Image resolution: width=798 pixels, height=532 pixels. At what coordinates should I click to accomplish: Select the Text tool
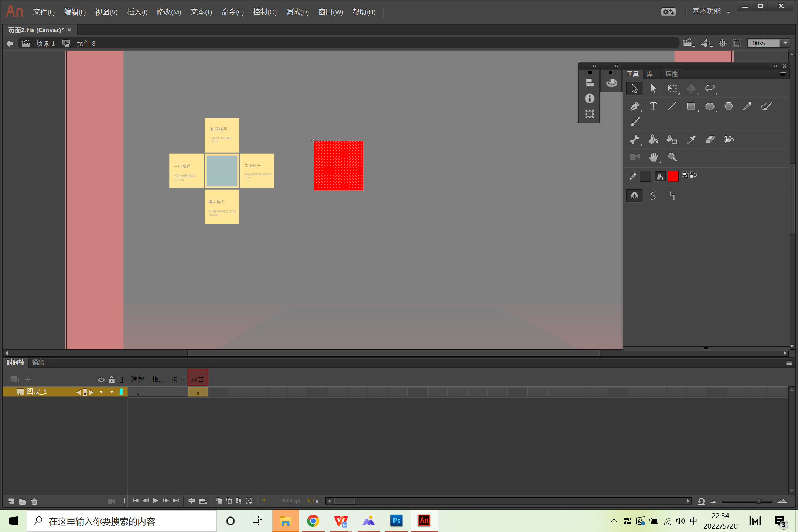pos(653,106)
